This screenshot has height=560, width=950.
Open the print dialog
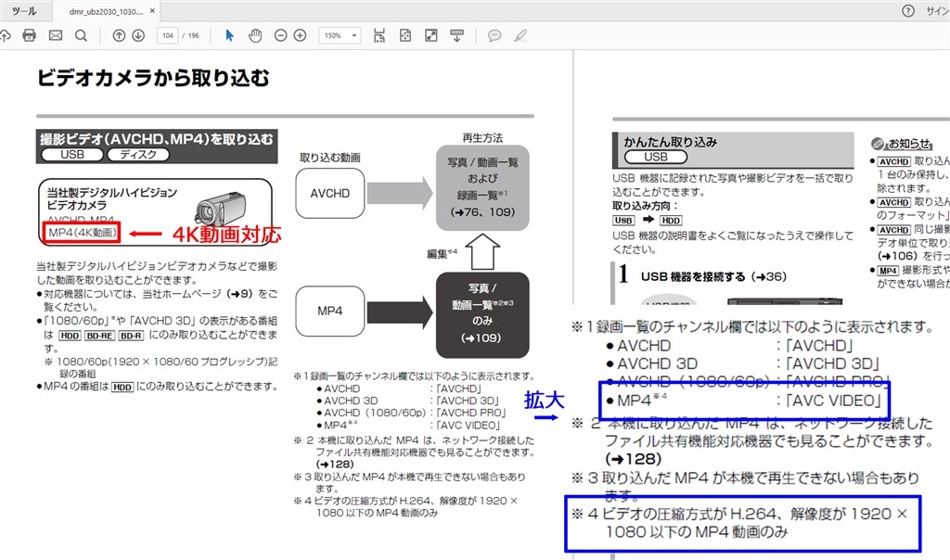tap(30, 35)
